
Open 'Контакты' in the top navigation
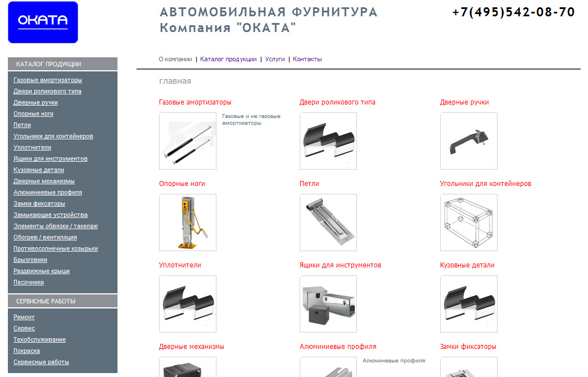[x=307, y=59]
